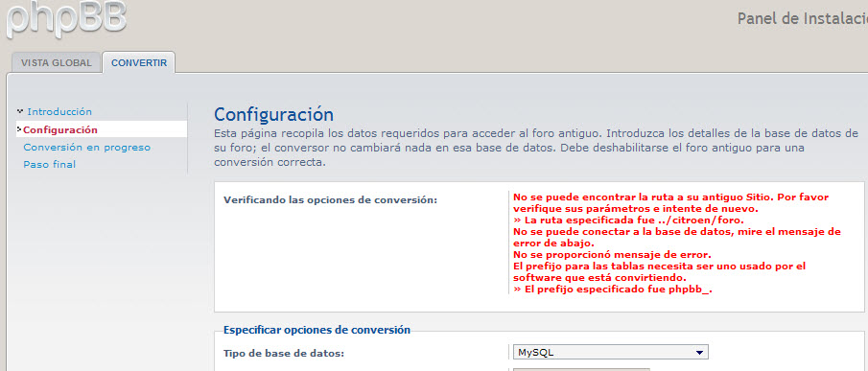Click the Panel de Instalación header text
The image size is (868, 371).
coord(802,18)
